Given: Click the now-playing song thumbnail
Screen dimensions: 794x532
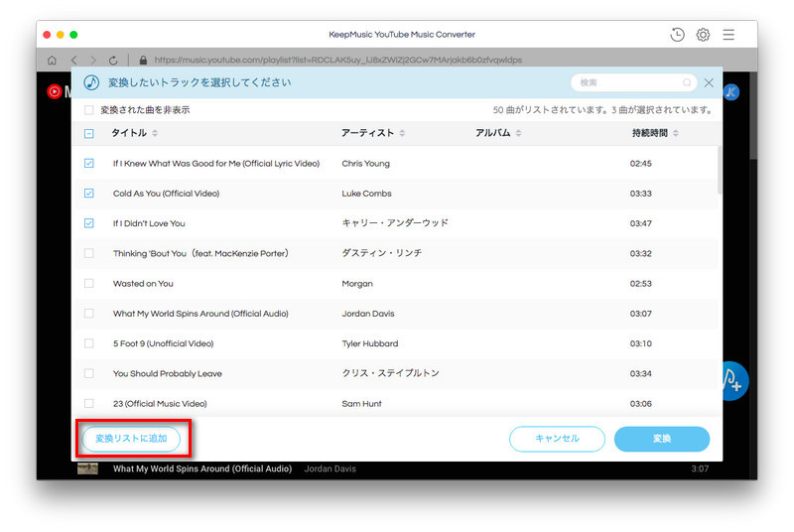Looking at the screenshot, I should 87,468.
